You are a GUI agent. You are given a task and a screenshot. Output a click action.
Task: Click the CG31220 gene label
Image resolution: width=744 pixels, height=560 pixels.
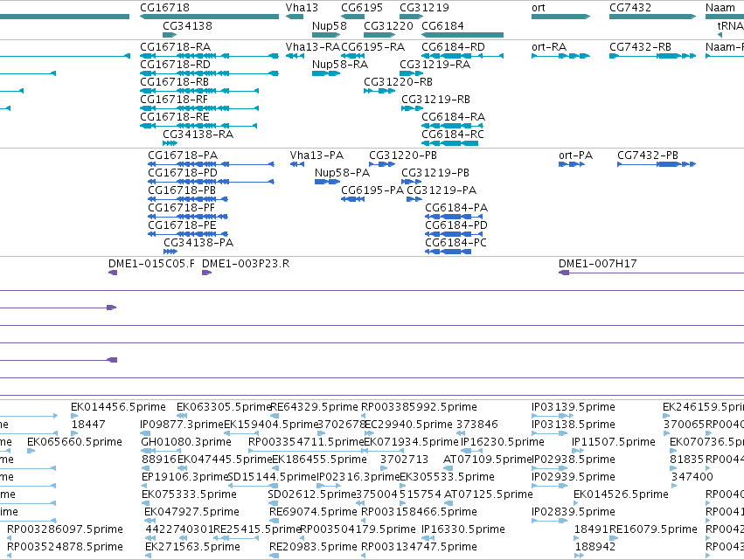(x=388, y=26)
